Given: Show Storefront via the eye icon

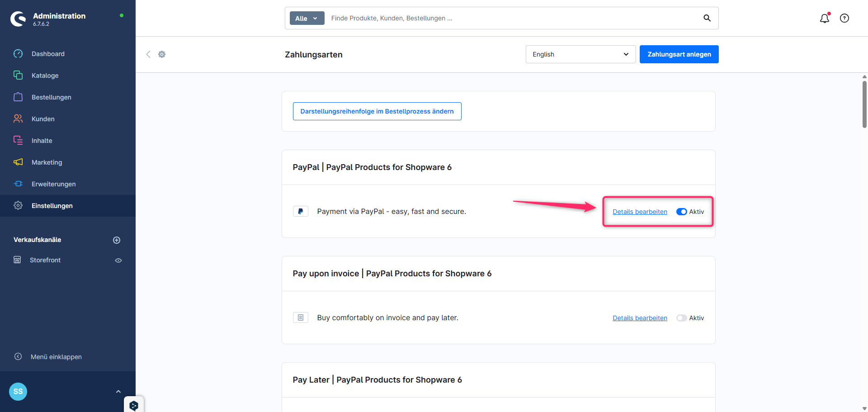Looking at the screenshot, I should pyautogui.click(x=118, y=260).
